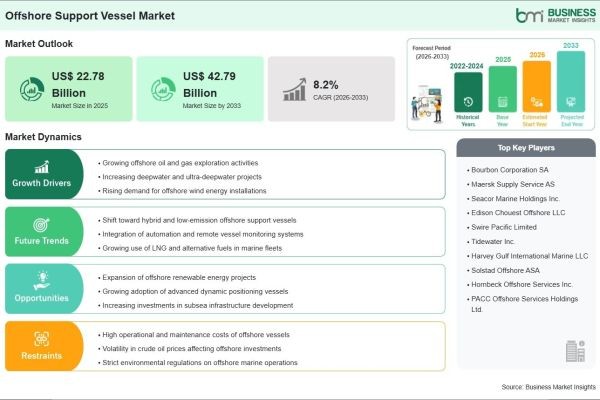Click the orange 2026 estimated bar

[536, 87]
